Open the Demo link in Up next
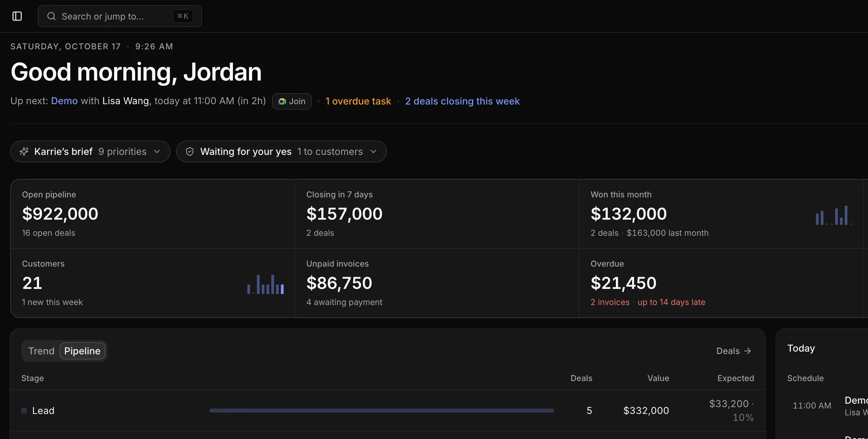Image resolution: width=868 pixels, height=439 pixels. 64,101
